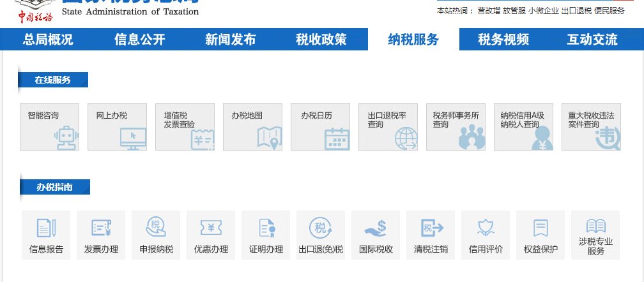Go to 新闻发布 navigation tab

[231, 40]
